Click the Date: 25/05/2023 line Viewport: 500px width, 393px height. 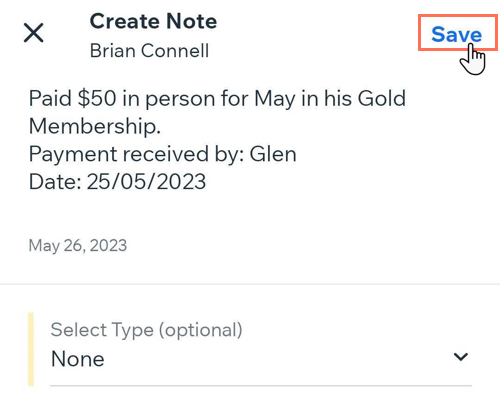click(x=117, y=182)
